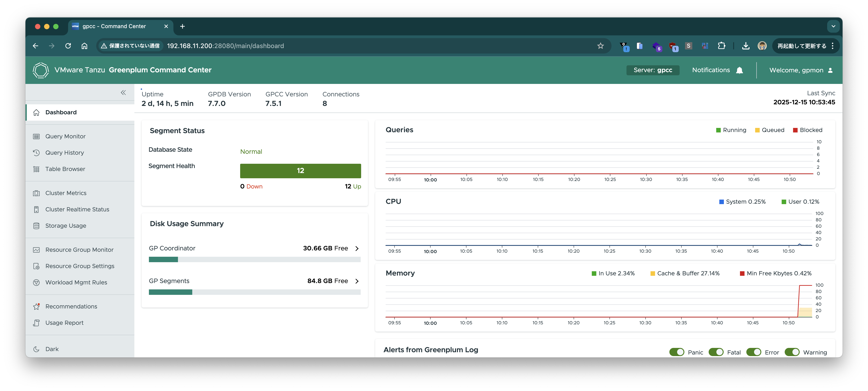This screenshot has width=868, height=391.
Task: Click the not-secure connection warning chip
Action: (131, 46)
